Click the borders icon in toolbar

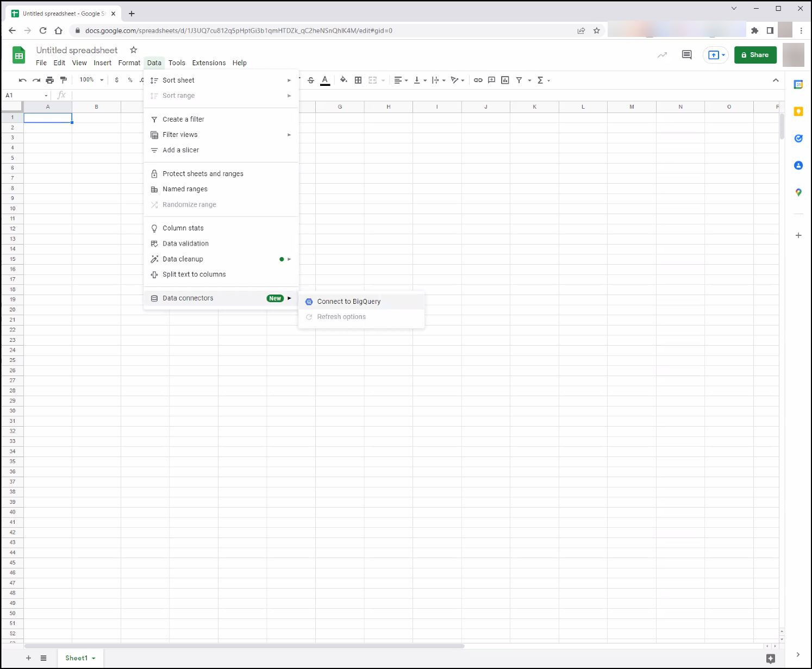point(358,80)
